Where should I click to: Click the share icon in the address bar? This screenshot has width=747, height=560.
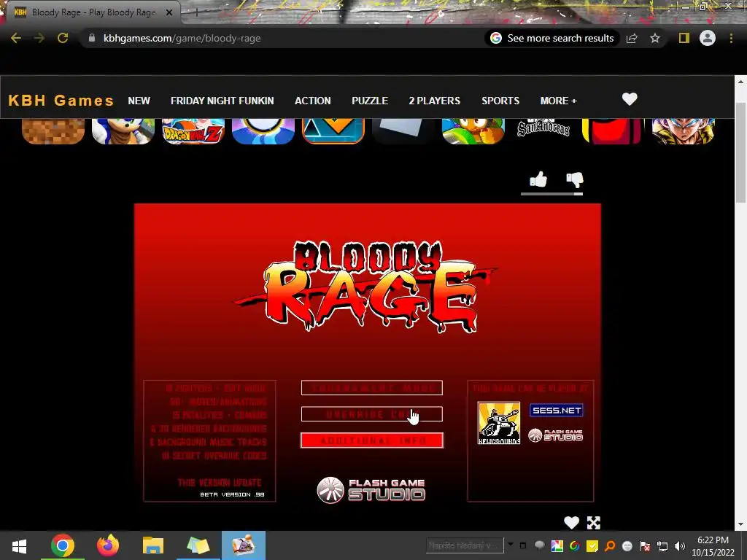click(x=632, y=38)
